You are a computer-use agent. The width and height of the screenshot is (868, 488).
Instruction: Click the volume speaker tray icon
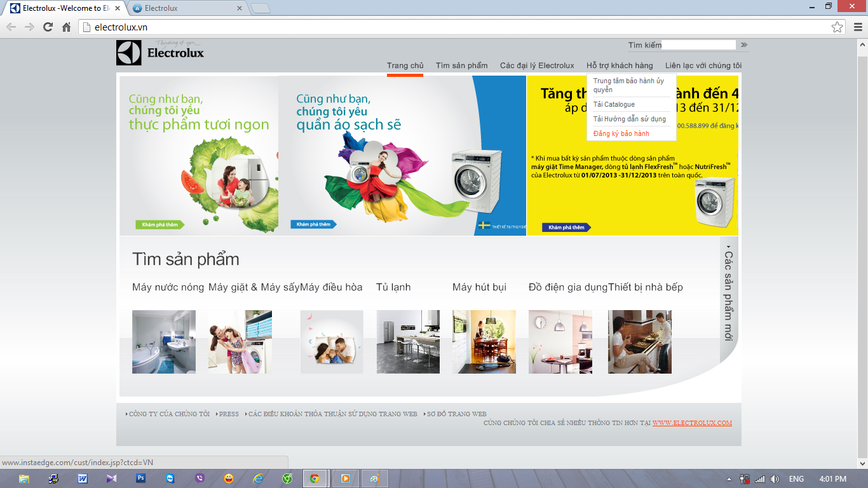(775, 479)
